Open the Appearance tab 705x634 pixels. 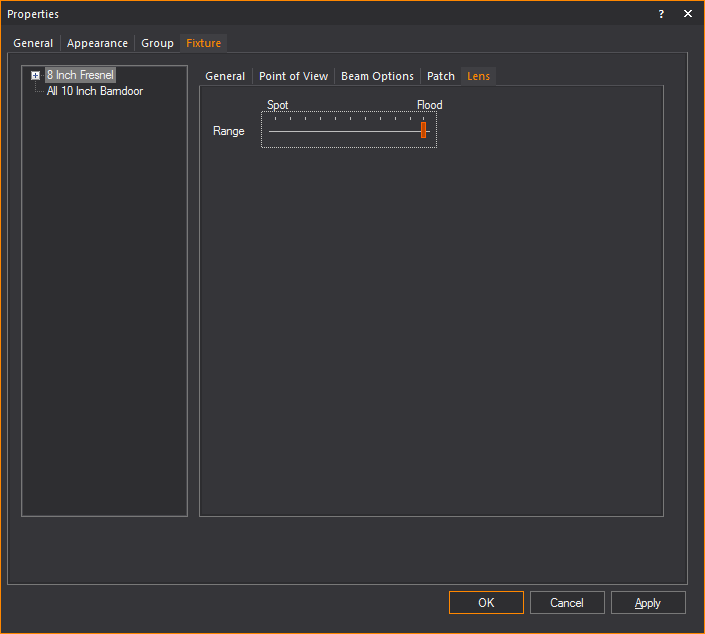(x=97, y=43)
